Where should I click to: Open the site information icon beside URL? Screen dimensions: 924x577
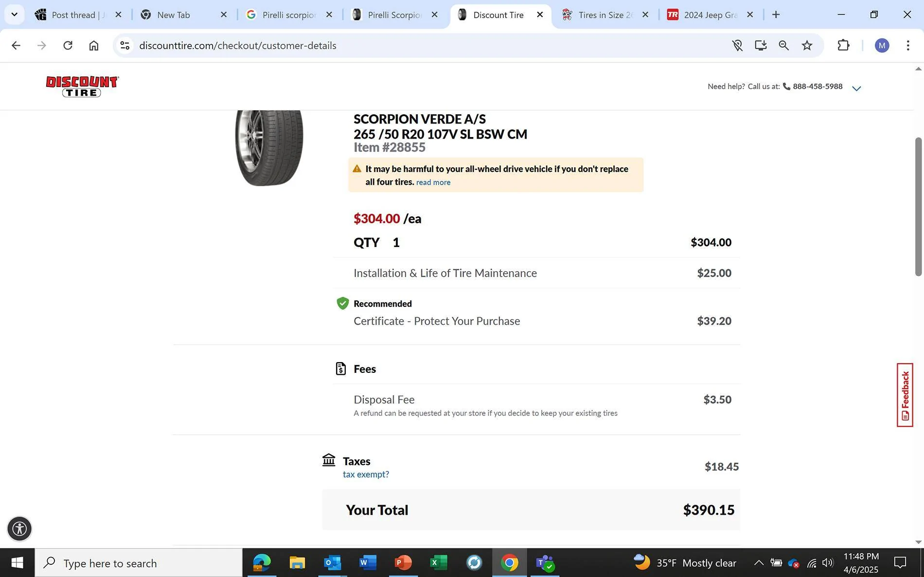pos(125,45)
